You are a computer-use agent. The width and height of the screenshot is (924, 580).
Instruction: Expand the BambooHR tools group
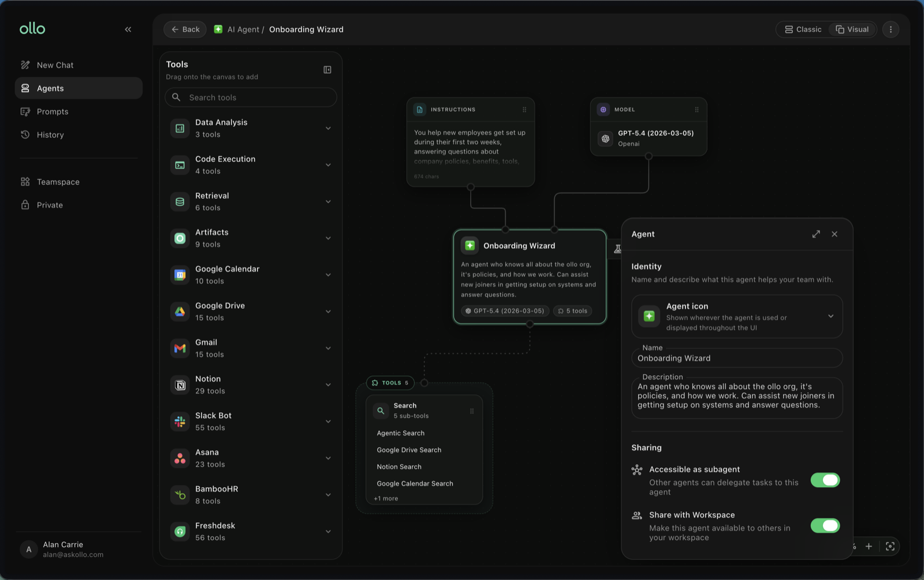coord(328,495)
